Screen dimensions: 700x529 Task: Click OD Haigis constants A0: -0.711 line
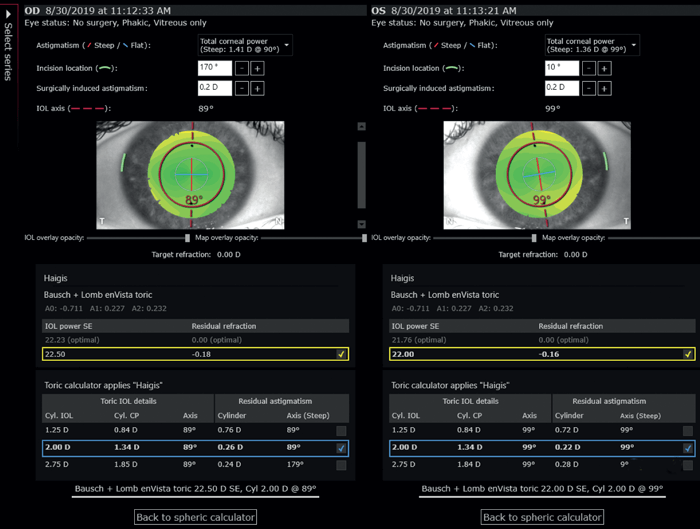[x=105, y=308]
